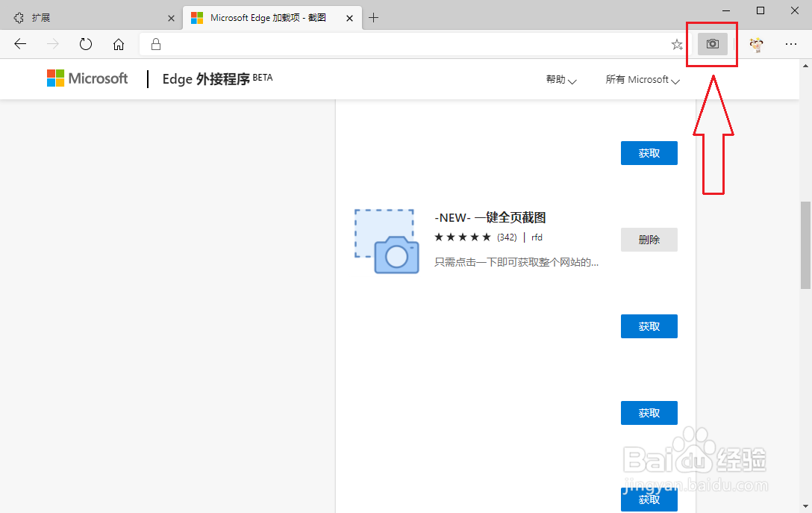Click the forward navigation arrow
This screenshot has width=812, height=513.
pos(53,44)
